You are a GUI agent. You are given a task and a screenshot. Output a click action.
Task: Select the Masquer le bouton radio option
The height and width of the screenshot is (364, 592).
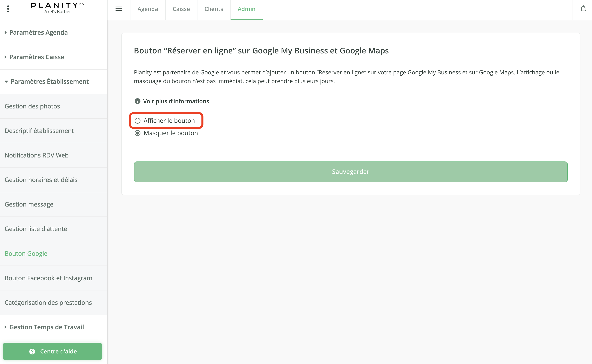(x=137, y=133)
